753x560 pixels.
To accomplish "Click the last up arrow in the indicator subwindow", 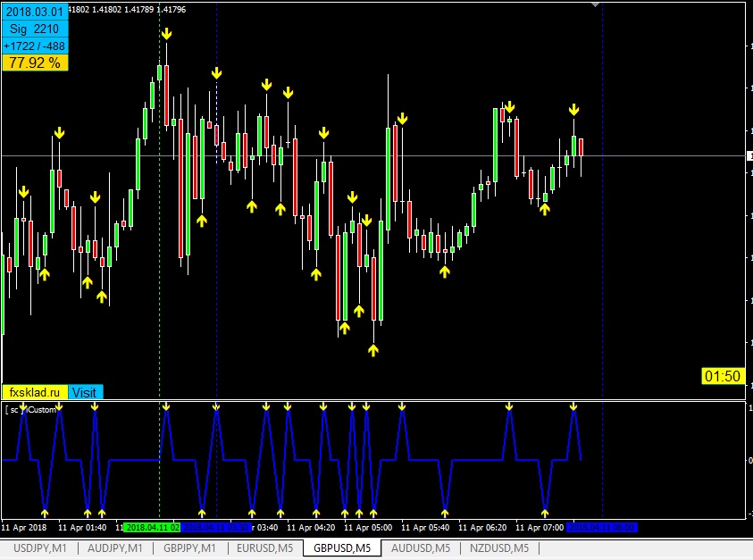I will 545,513.
